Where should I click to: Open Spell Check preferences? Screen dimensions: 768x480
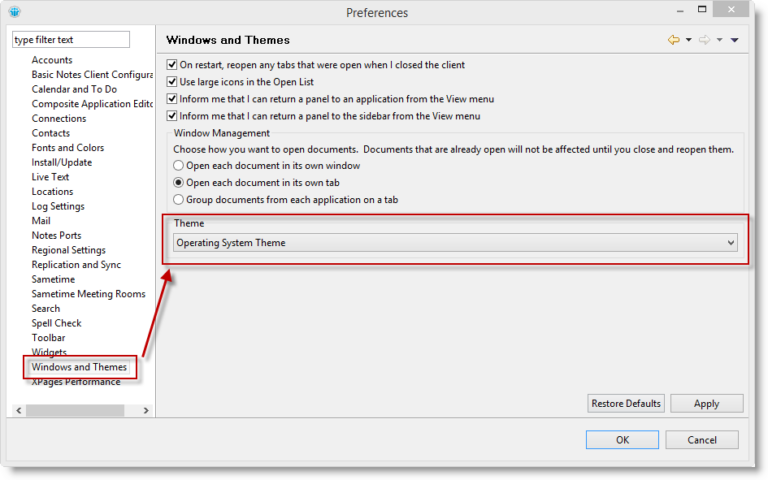pyautogui.click(x=57, y=323)
